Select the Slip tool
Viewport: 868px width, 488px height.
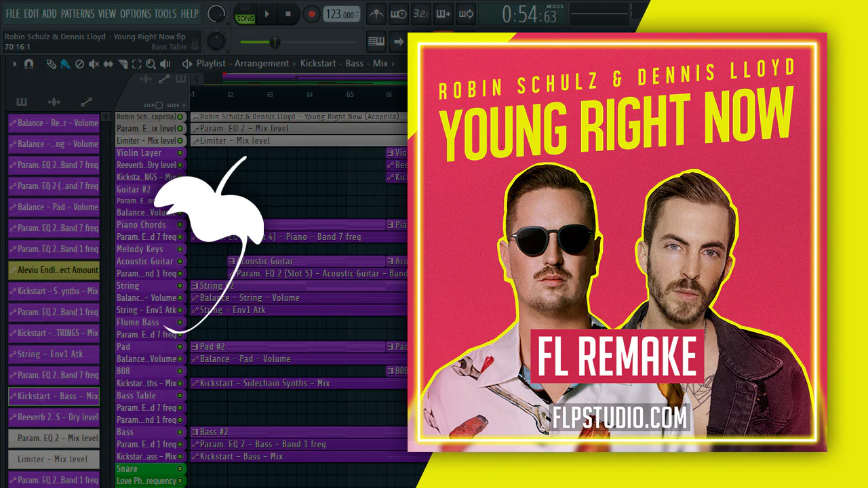click(108, 64)
